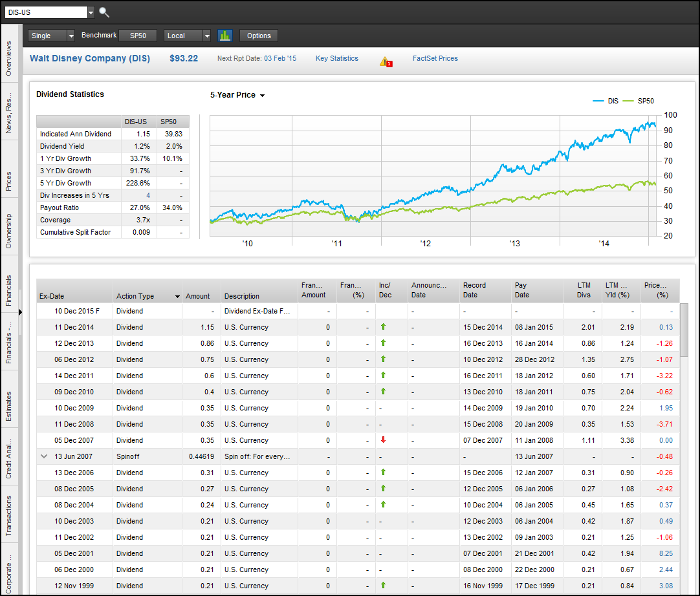Change the SP50 benchmark selection

[137, 36]
